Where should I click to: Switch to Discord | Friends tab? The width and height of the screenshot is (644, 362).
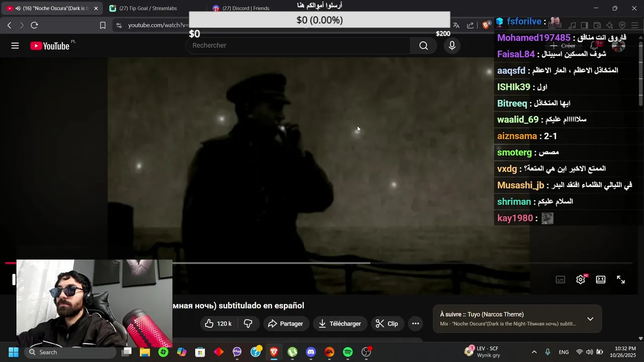point(247,8)
